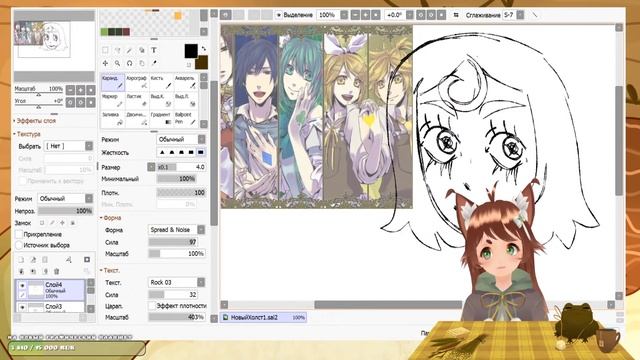The width and height of the screenshot is (640, 360).
Task: Select the Move layer tool
Action: [105, 63]
